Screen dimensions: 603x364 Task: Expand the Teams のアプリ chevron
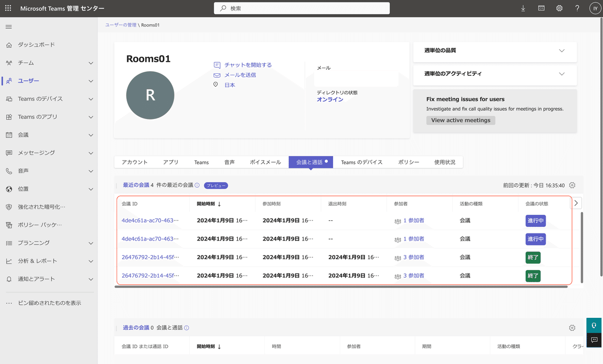pos(91,117)
